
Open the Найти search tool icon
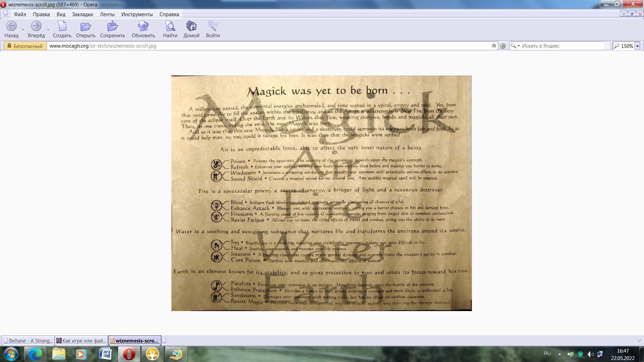[x=170, y=26]
